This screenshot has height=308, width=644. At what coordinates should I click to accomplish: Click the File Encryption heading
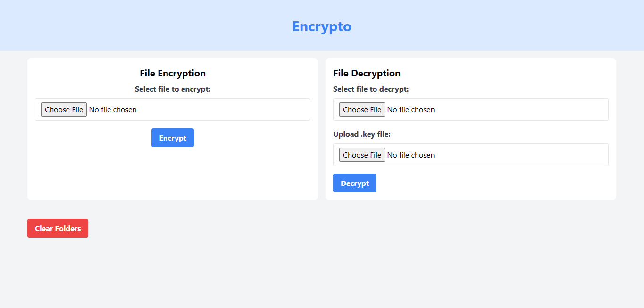pyautogui.click(x=173, y=73)
